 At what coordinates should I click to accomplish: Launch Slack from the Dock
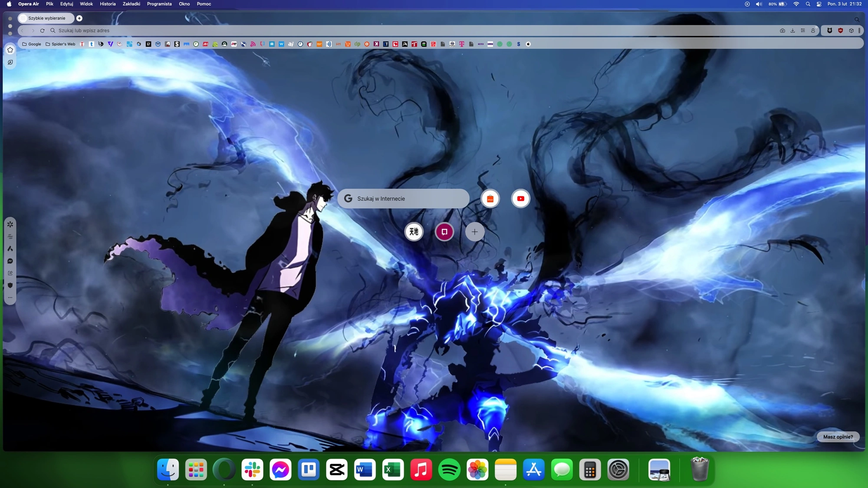[252, 469]
